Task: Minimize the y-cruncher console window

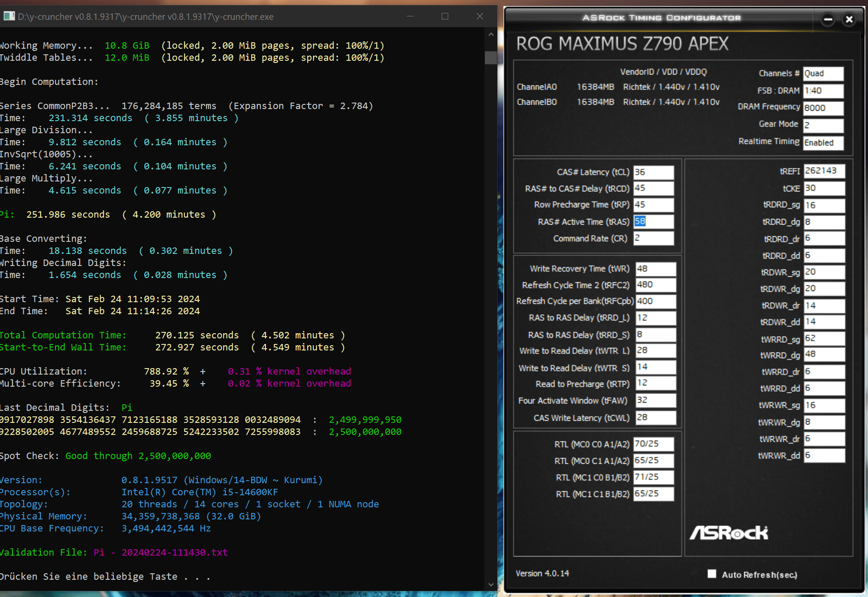Action: (x=410, y=16)
